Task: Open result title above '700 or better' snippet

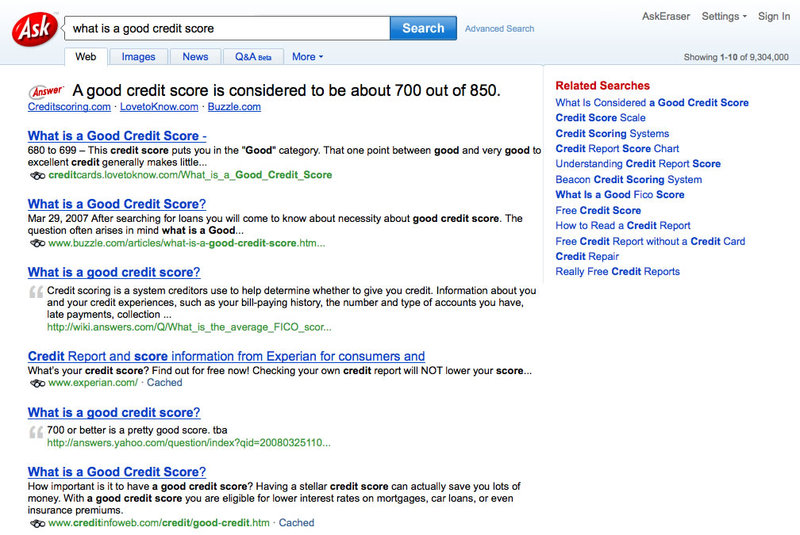Action: 114,413
